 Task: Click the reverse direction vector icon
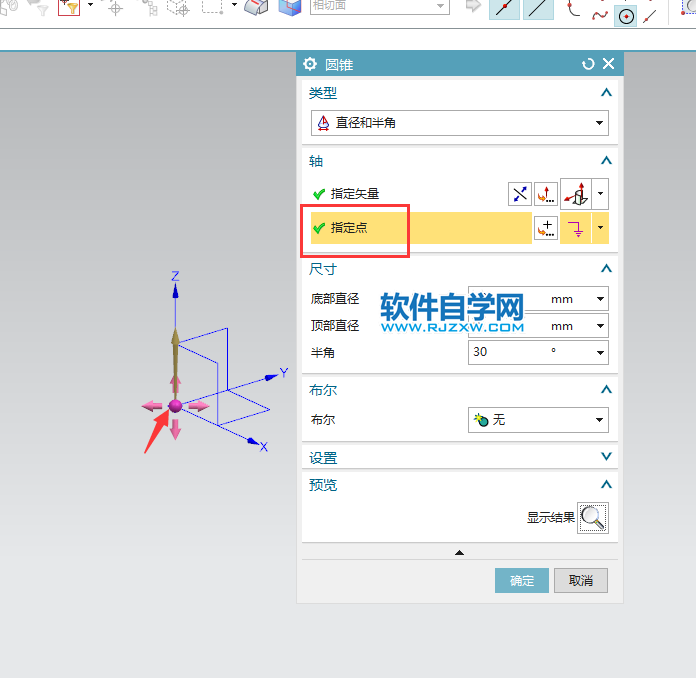[x=519, y=194]
